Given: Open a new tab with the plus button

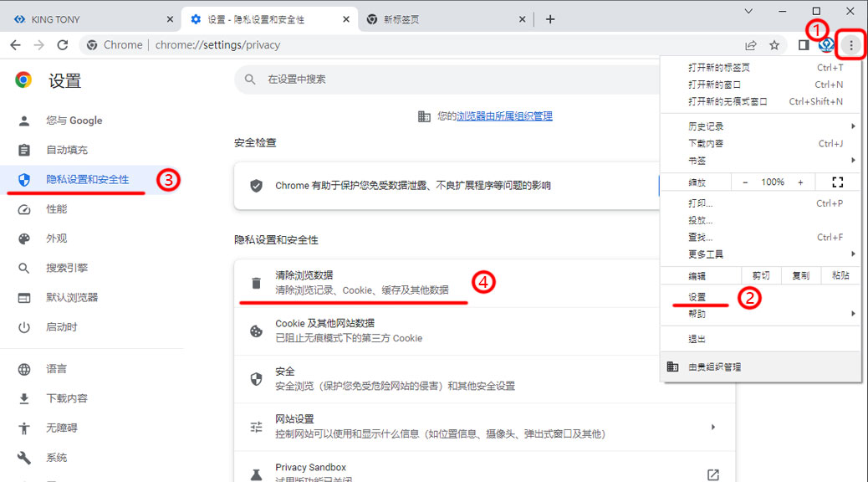Looking at the screenshot, I should click(550, 19).
